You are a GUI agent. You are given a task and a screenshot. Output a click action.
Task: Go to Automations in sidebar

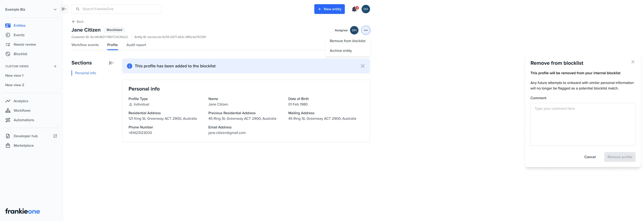tap(24, 120)
